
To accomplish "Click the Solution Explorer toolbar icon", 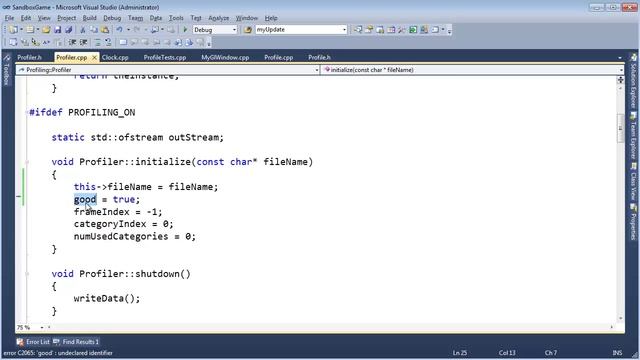I will point(358,30).
